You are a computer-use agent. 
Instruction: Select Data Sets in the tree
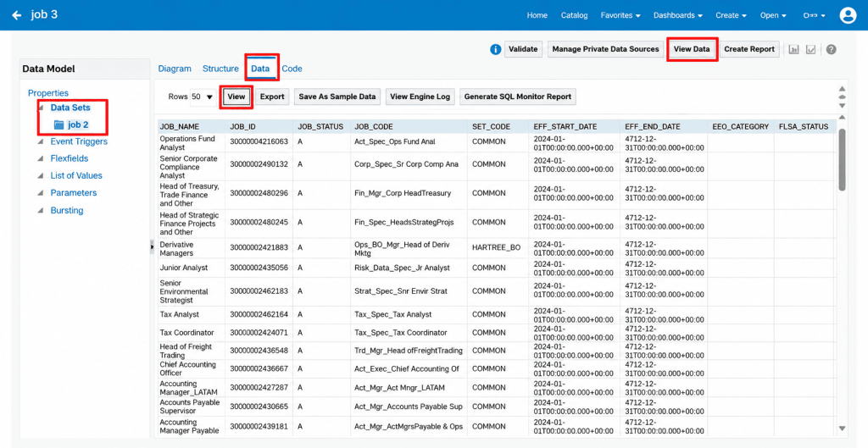coord(70,108)
